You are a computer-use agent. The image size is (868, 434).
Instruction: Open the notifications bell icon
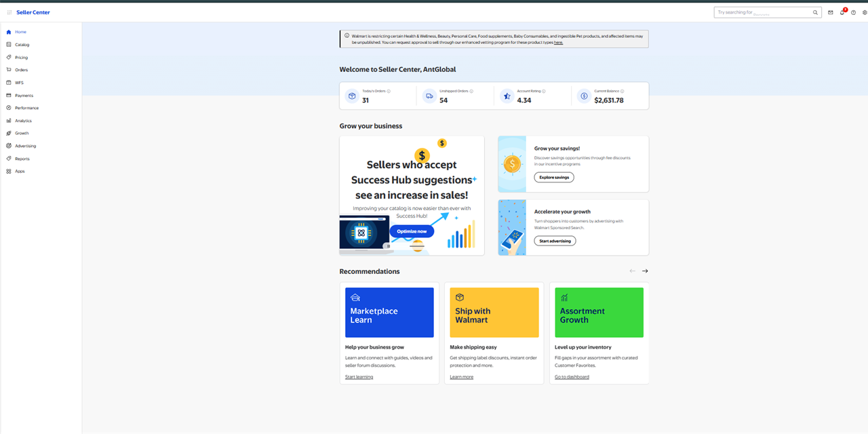click(x=842, y=12)
